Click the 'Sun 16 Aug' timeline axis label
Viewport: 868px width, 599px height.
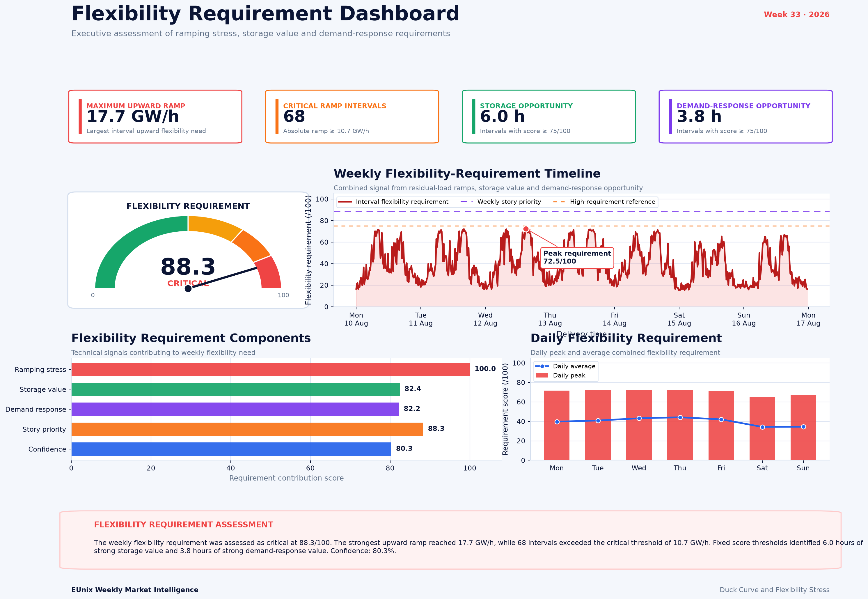[x=744, y=319]
